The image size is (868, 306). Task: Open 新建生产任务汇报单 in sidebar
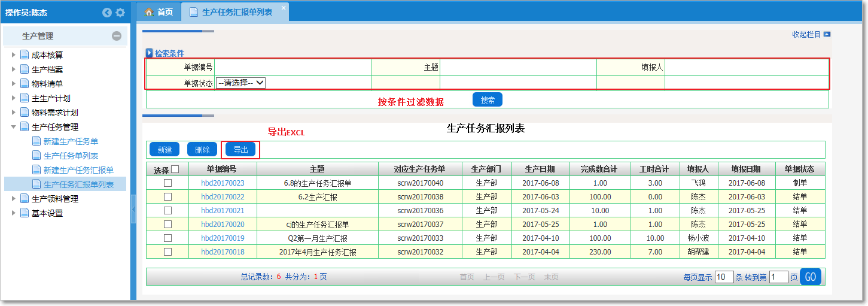tap(78, 170)
